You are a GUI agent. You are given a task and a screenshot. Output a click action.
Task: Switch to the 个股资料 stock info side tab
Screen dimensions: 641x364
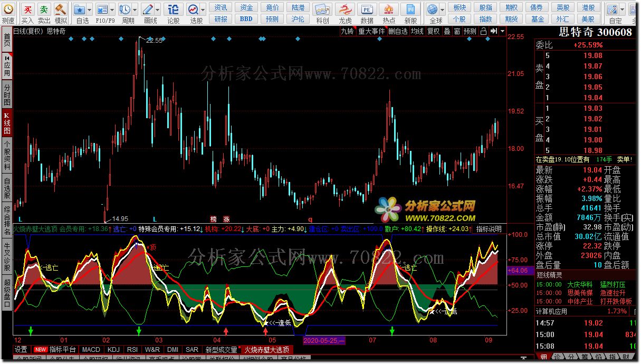point(7,155)
